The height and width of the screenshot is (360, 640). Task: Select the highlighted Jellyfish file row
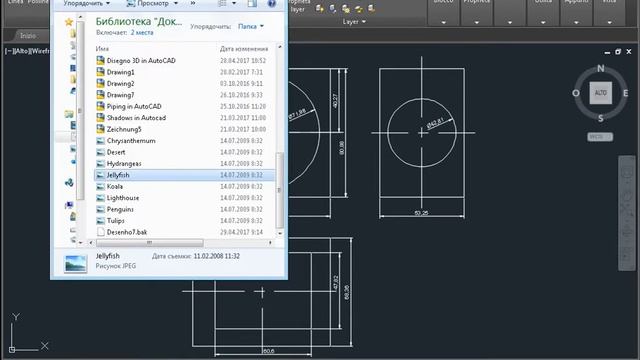(184, 175)
